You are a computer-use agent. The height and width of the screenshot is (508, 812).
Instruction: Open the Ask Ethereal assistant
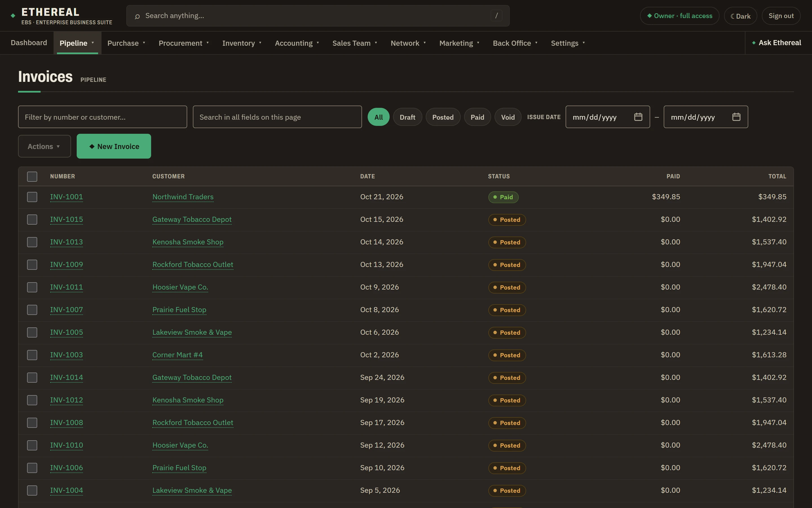tap(776, 43)
